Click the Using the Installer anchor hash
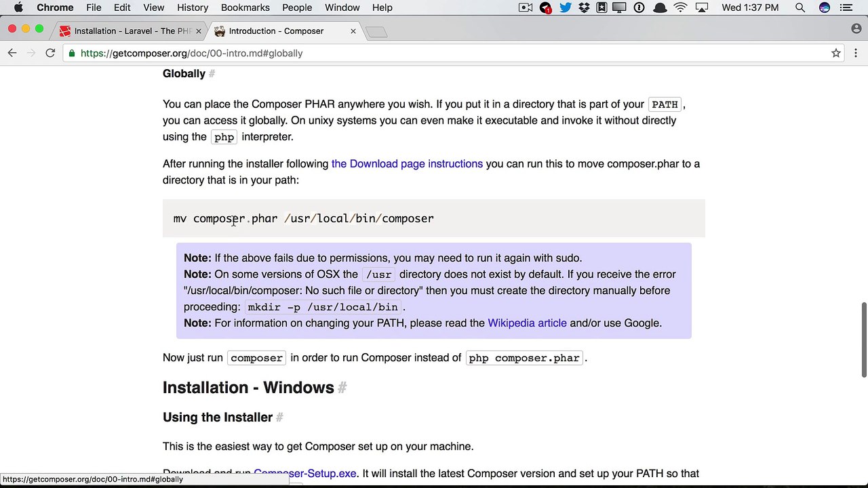Screen dimensions: 868x488 [x=279, y=418]
